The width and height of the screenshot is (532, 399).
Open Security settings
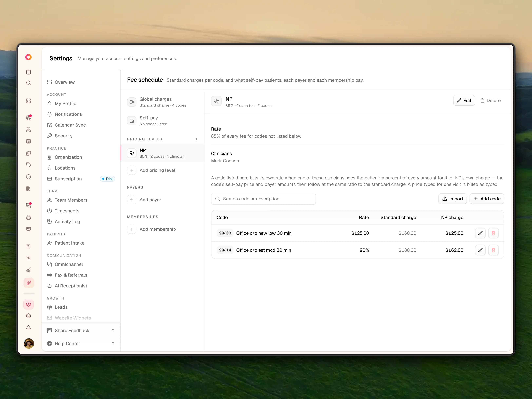(81, 136)
